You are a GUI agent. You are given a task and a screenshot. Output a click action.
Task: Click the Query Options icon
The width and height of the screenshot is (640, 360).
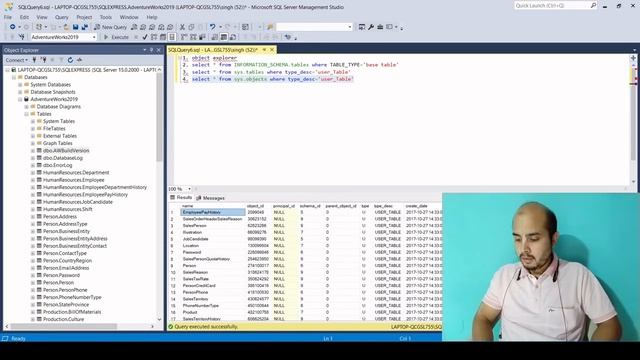pos(163,37)
